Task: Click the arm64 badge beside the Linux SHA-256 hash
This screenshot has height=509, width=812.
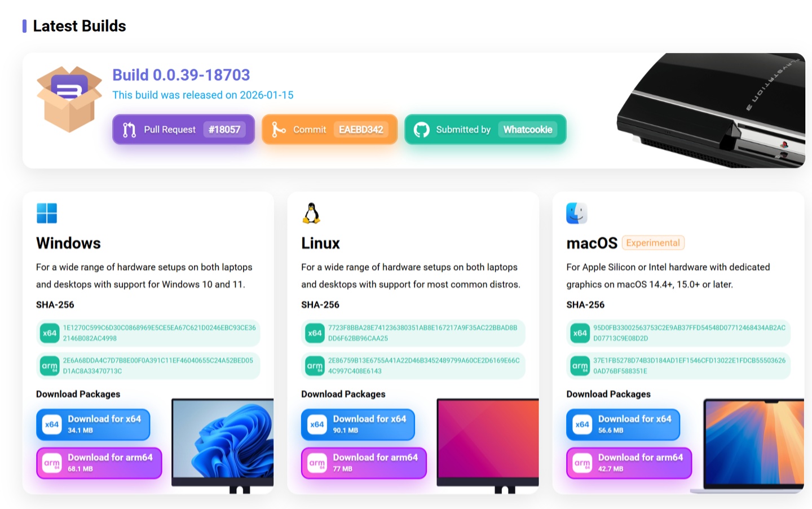Action: 315,366
